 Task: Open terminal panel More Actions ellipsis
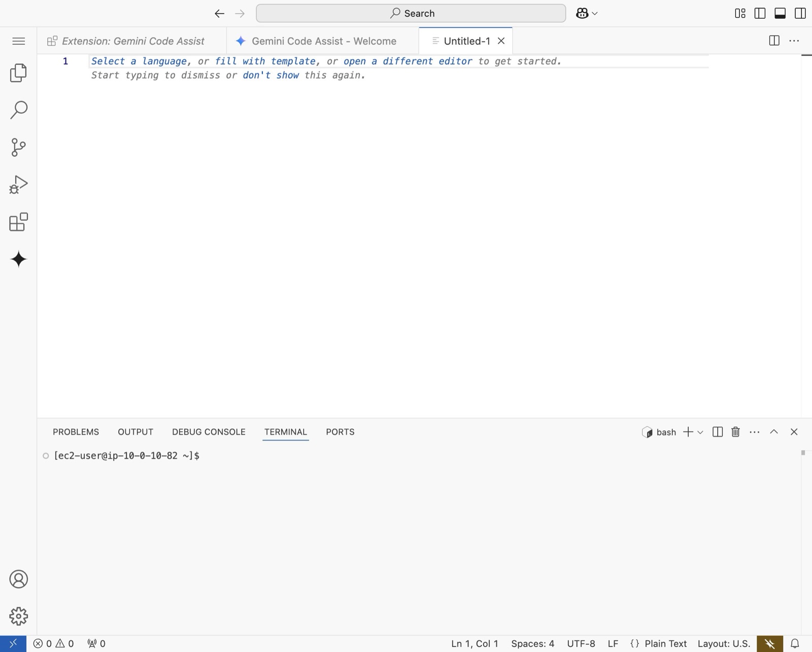pos(755,432)
